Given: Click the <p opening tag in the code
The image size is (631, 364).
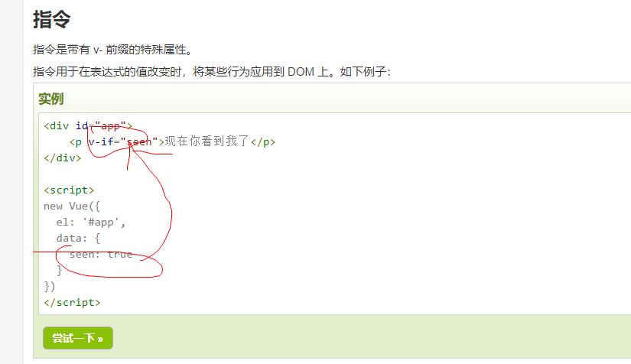Looking at the screenshot, I should tap(75, 142).
